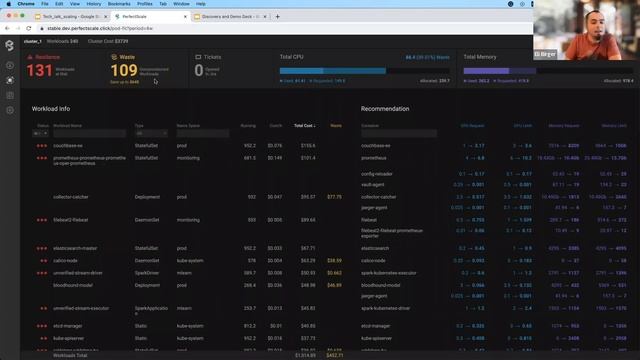
Task: Go forward with Chrome's forward arrow
Action: coord(18,28)
